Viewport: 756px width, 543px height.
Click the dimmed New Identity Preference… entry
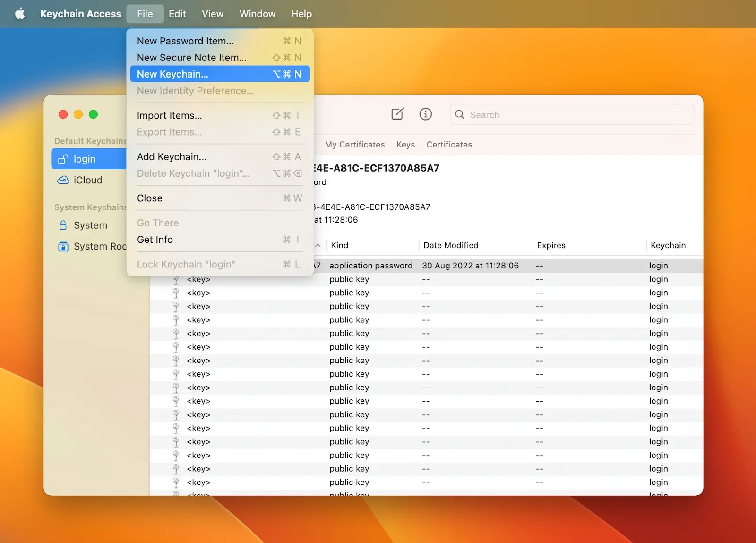tap(220, 91)
